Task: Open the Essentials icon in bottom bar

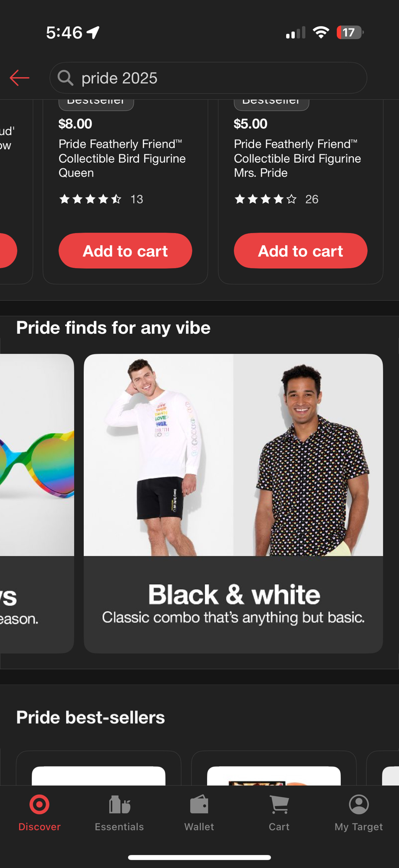Action: (119, 805)
